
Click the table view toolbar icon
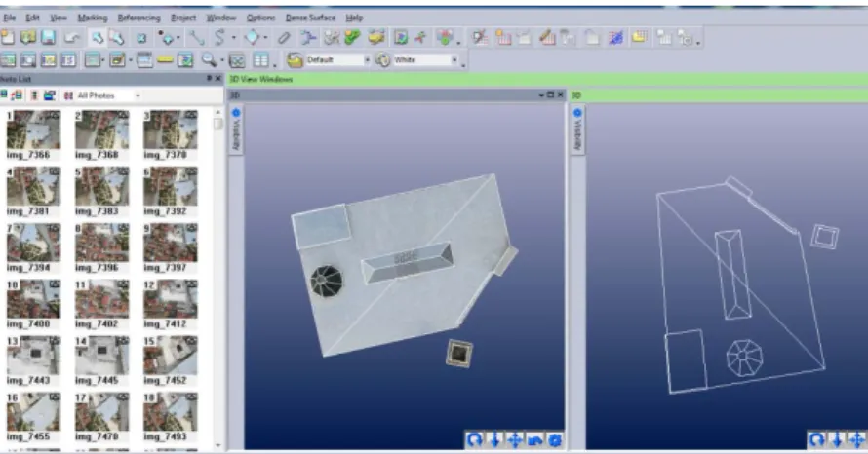pyautogui.click(x=260, y=59)
